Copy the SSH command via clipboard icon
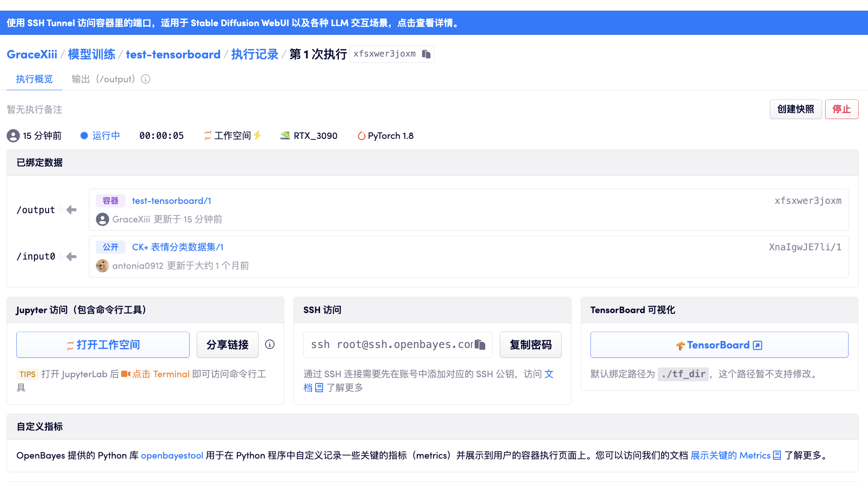This screenshot has width=868, height=482. pos(480,344)
